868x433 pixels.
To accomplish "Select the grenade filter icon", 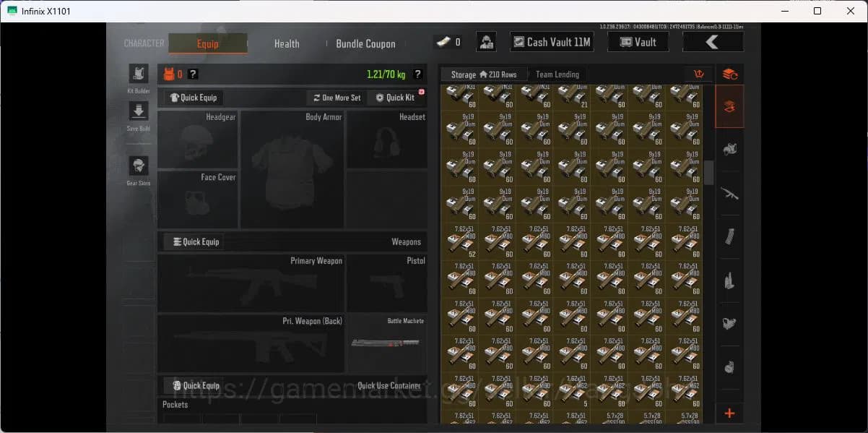I will click(x=729, y=366).
